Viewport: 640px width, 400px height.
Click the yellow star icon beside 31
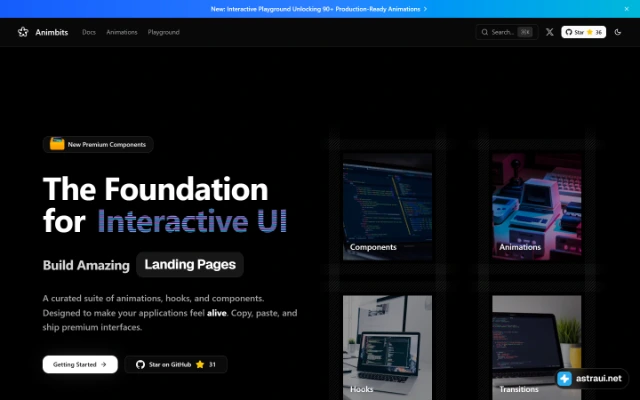[x=200, y=364]
